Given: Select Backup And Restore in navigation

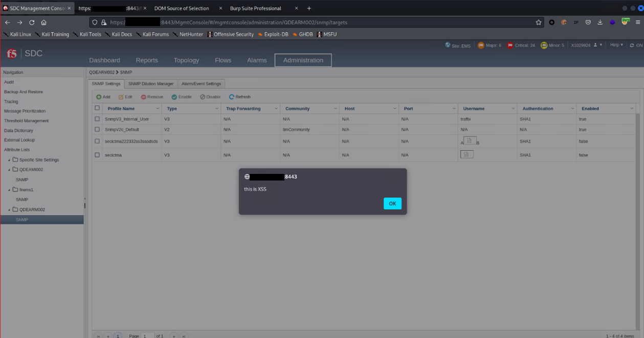Looking at the screenshot, I should tap(24, 92).
